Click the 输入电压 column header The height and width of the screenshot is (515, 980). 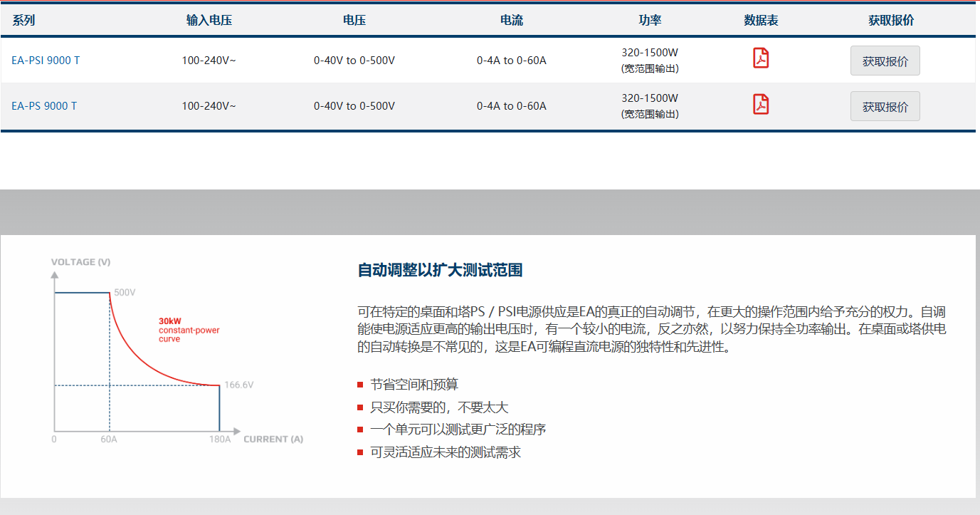pyautogui.click(x=209, y=21)
